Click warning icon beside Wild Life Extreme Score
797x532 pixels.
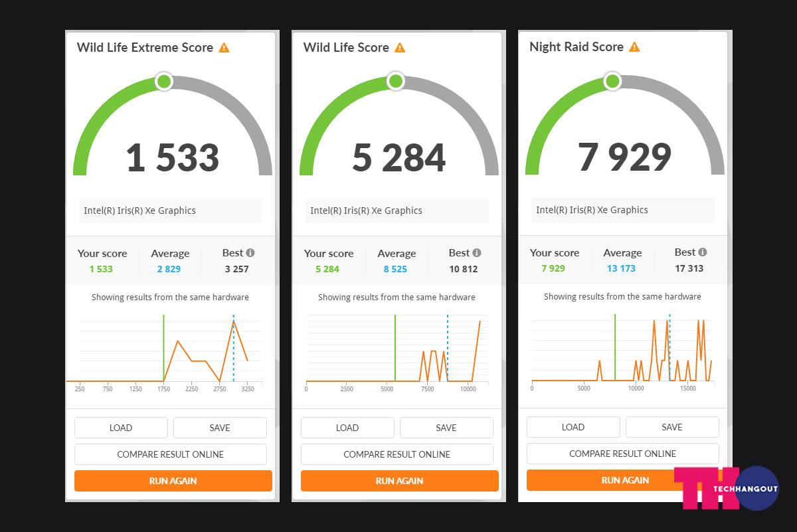[x=224, y=48]
